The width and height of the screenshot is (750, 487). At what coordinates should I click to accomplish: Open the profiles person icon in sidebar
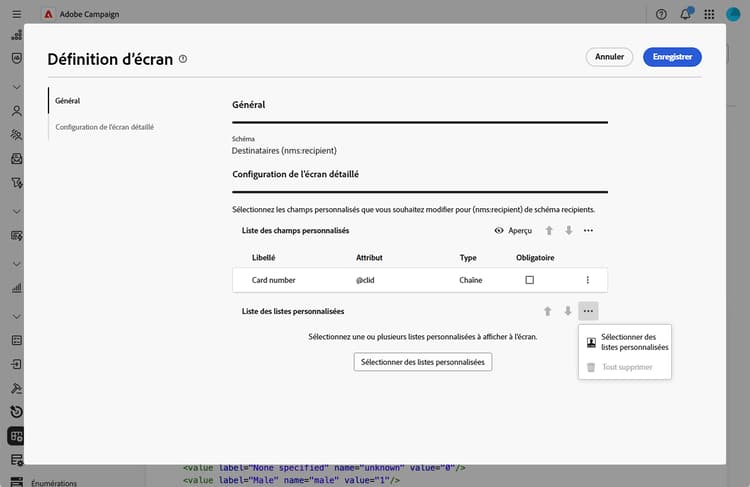17,111
